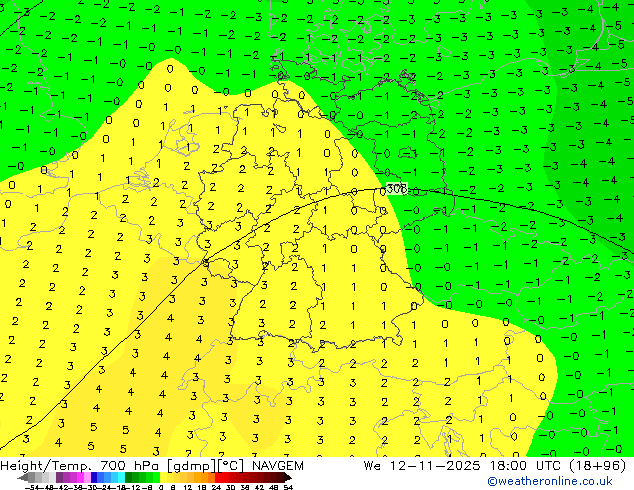The width and height of the screenshot is (634, 490).
Task: Click the dark green legend swatch near -12
Action: [128, 477]
